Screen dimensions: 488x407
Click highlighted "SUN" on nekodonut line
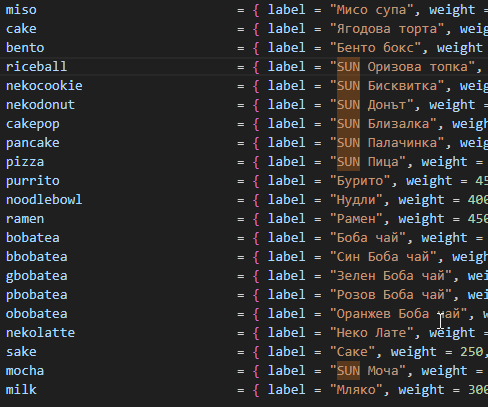348,105
